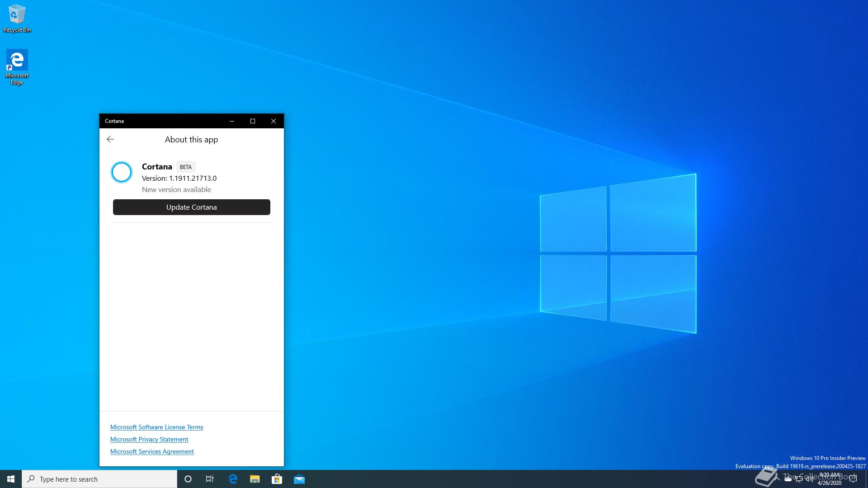
Task: Open the taskbar clock and date
Action: coord(829,479)
